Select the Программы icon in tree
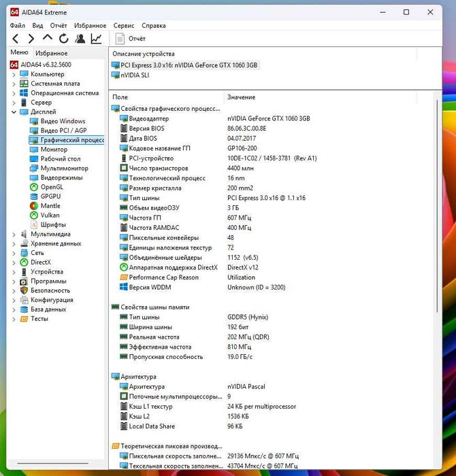The height and width of the screenshot is (476, 456). 24,281
